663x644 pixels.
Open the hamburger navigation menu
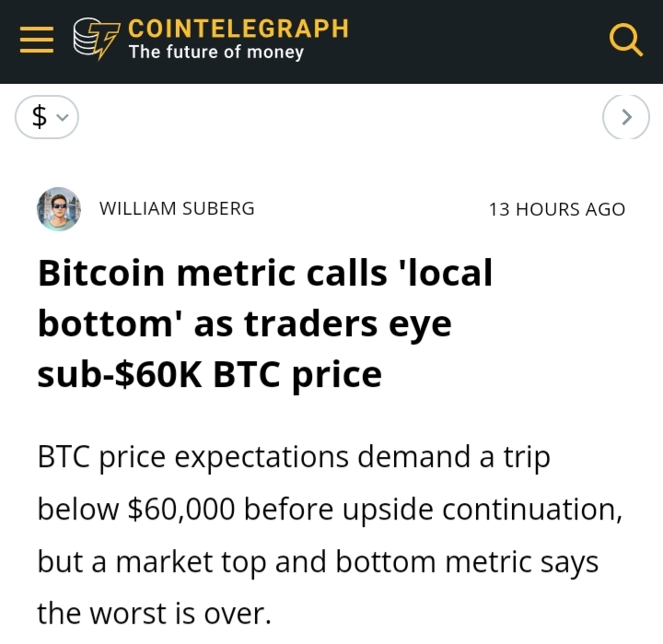(37, 40)
